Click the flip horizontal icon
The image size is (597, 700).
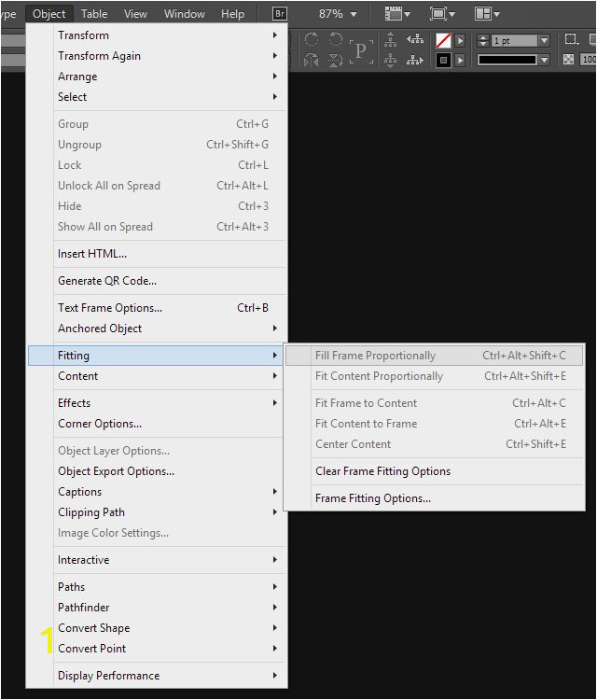pyautogui.click(x=312, y=60)
